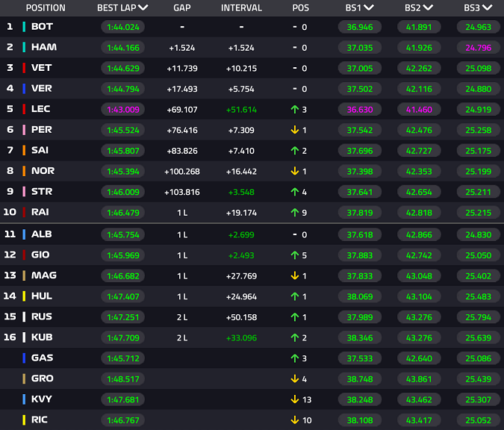Image resolution: width=504 pixels, height=430 pixels.
Task: Click LEC's purple best lap 1:43.009
Action: coord(122,109)
